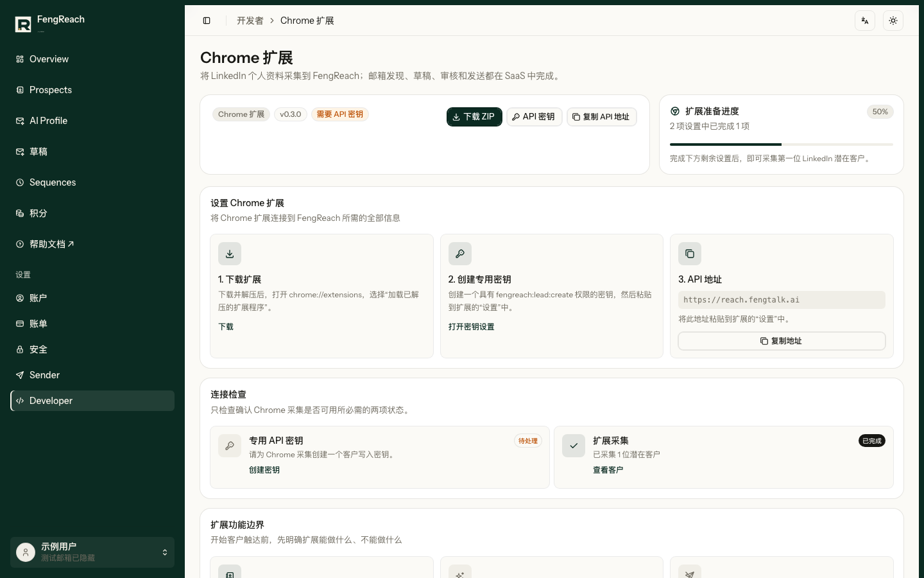The width and height of the screenshot is (924, 578).
Task: Click the 积分 coins icon
Action: pyautogui.click(x=20, y=213)
